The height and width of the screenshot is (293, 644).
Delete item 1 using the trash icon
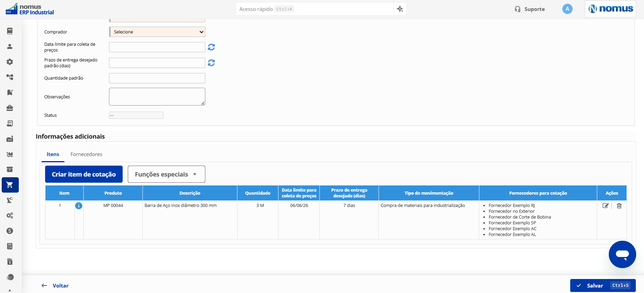pos(619,206)
